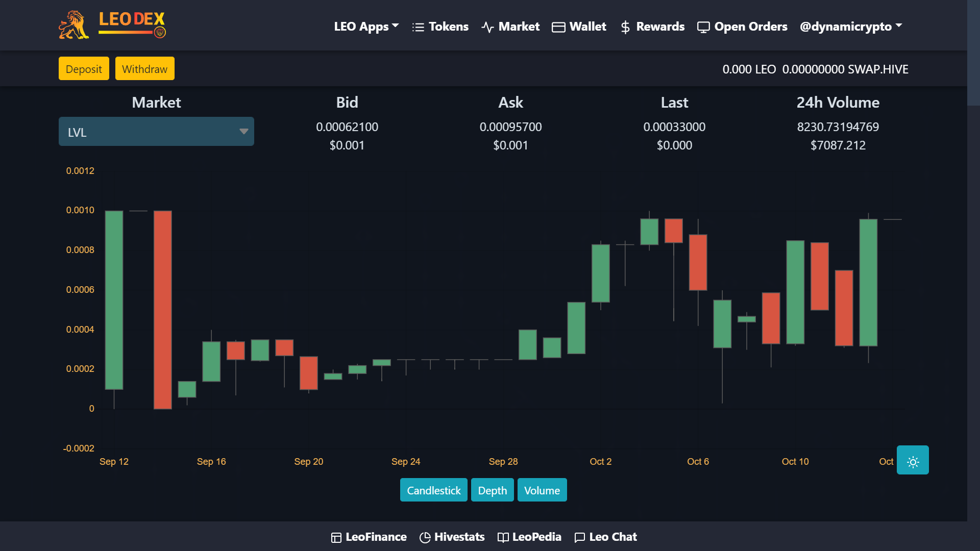
Task: Click the 24h Volume value 8230.73194769
Action: pyautogui.click(x=838, y=127)
